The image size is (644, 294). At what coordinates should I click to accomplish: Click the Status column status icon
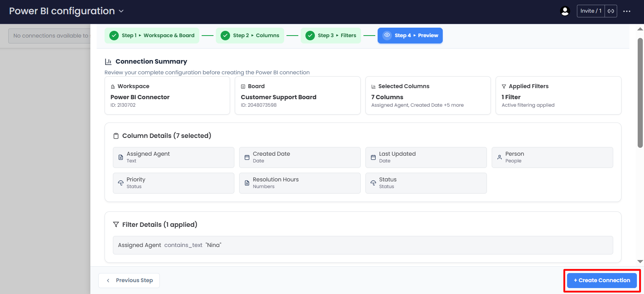[373, 183]
